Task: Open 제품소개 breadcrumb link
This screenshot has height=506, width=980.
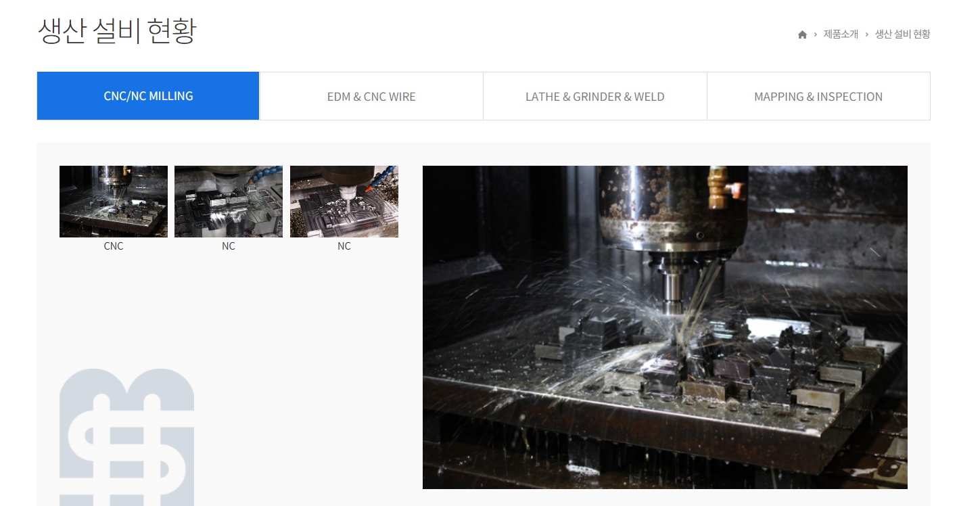Action: (841, 34)
